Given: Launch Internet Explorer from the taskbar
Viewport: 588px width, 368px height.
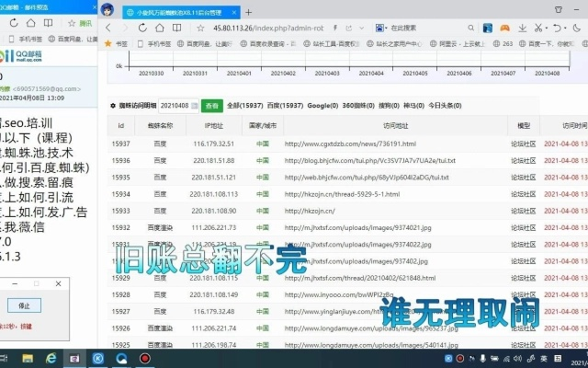Looking at the screenshot, I should (x=51, y=359).
